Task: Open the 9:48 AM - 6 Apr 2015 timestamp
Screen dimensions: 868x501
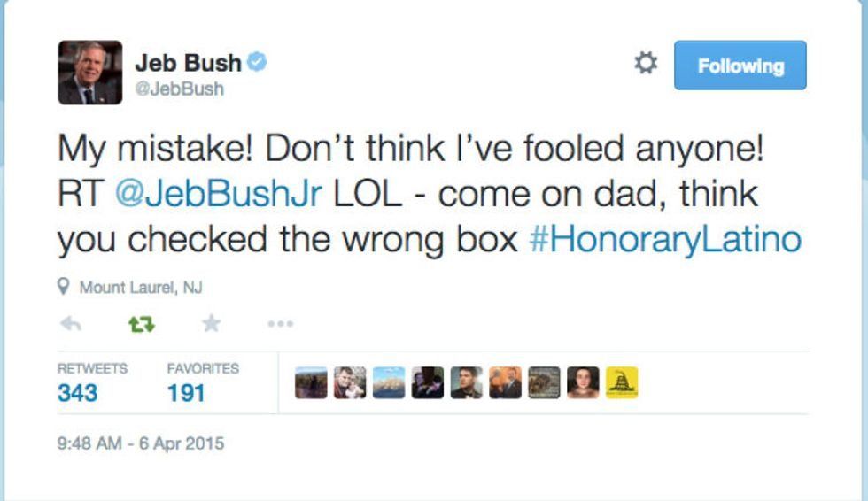Action: tap(141, 443)
